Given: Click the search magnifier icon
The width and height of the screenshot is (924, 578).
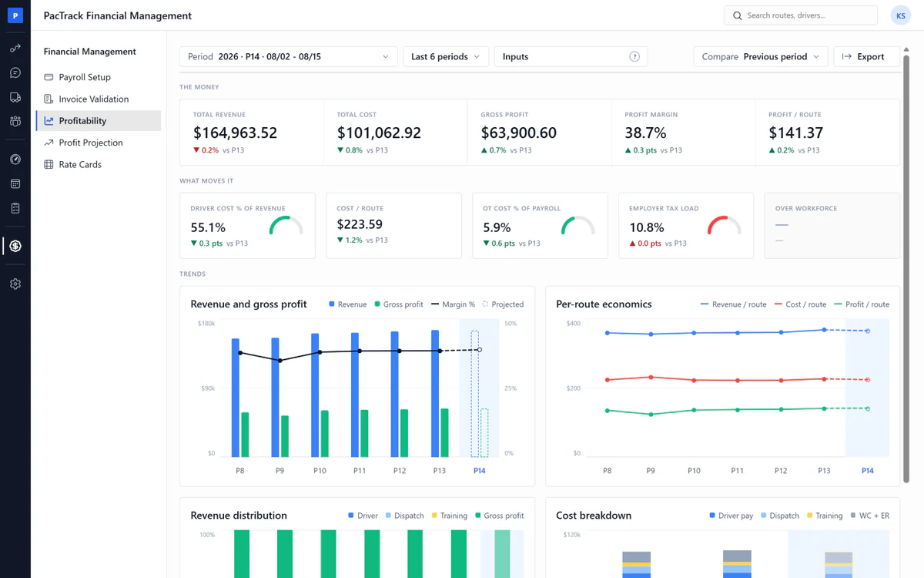Looking at the screenshot, I should click(x=737, y=15).
